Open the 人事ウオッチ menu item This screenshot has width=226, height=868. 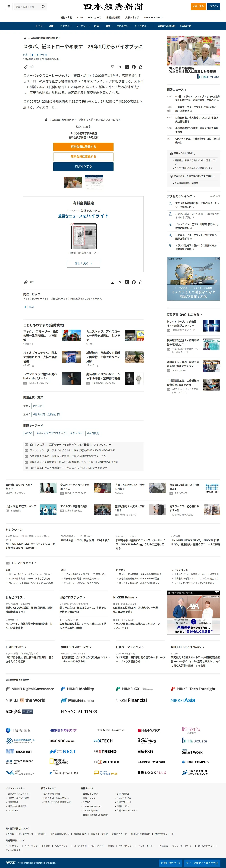point(132,18)
